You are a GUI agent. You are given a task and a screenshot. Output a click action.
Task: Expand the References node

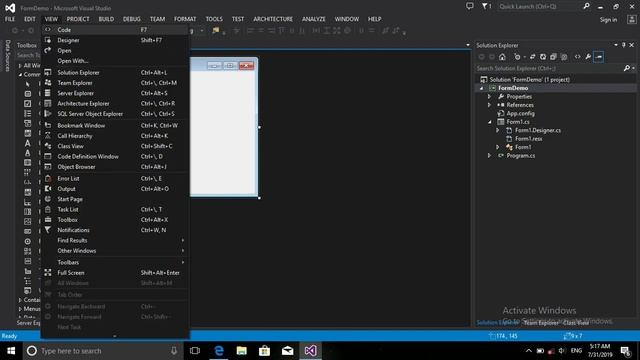[x=489, y=105]
